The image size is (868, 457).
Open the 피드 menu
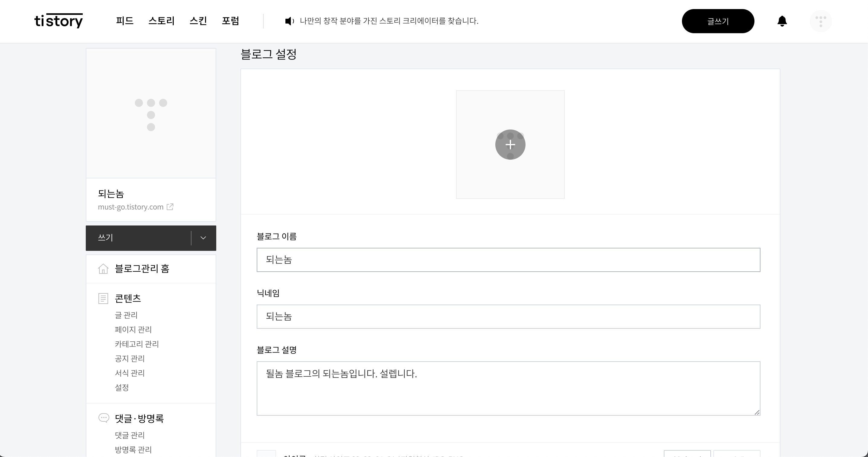[x=125, y=21]
